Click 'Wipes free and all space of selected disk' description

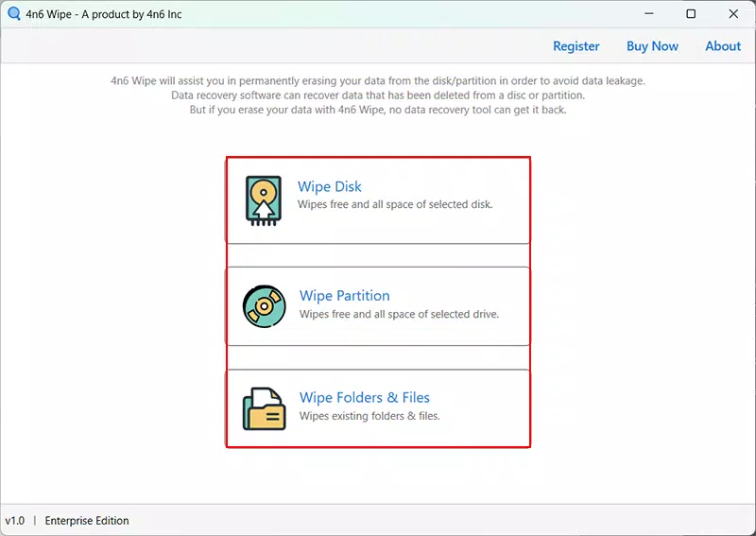[x=395, y=204]
